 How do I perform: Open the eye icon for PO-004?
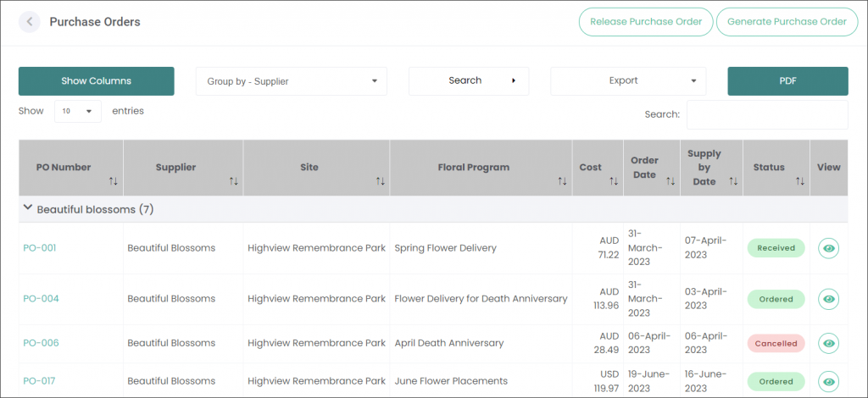click(x=828, y=299)
